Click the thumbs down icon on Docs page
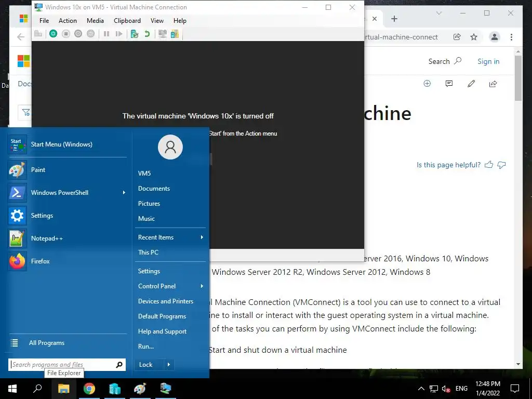The width and height of the screenshot is (532, 399). click(501, 165)
